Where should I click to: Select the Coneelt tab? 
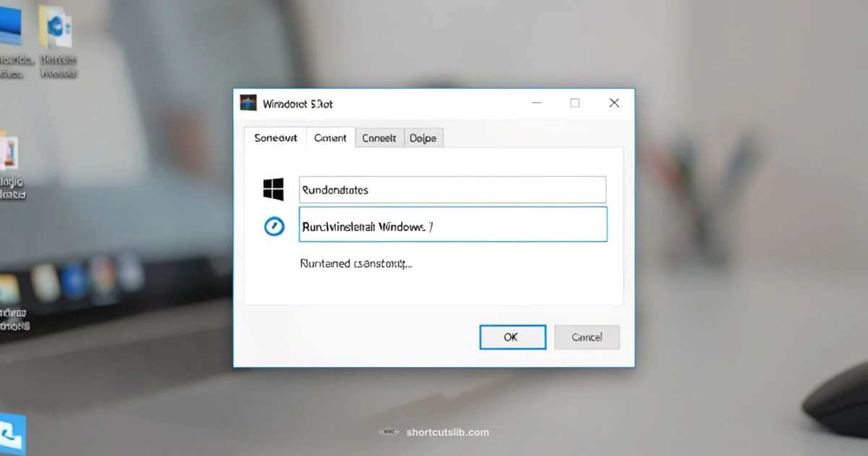tap(379, 138)
